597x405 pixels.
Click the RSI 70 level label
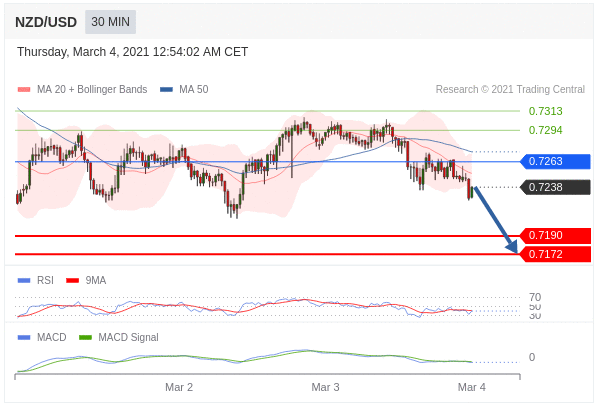[x=535, y=297]
